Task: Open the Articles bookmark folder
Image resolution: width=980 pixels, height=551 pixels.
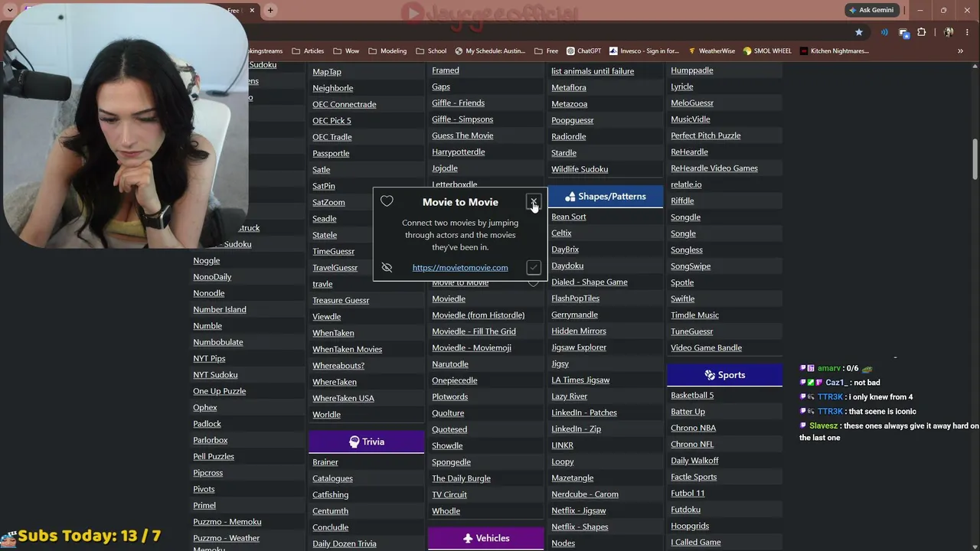Action: click(x=308, y=51)
